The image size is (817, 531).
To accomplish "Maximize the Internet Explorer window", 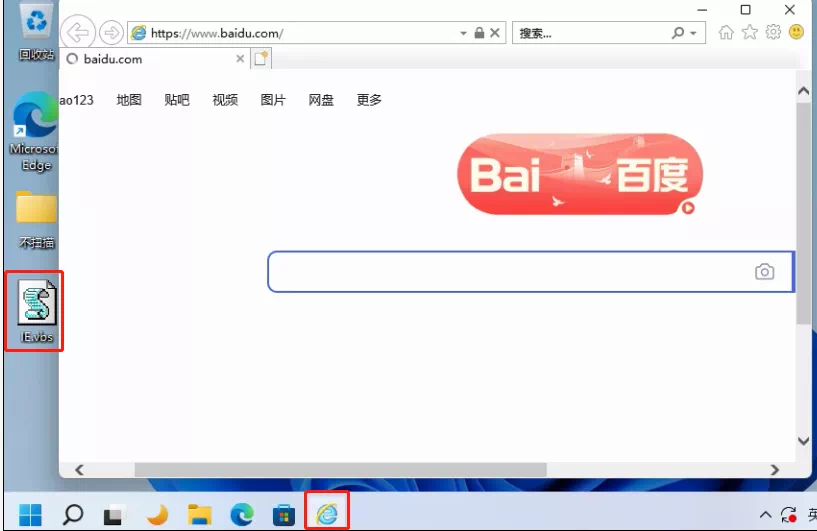I will click(x=746, y=9).
